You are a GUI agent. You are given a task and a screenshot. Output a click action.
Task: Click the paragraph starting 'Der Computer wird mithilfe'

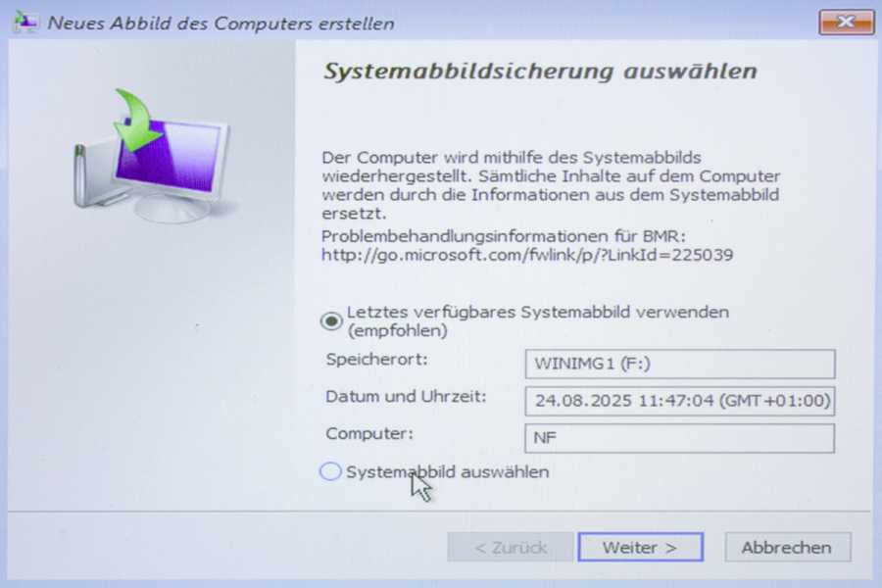[x=551, y=185]
